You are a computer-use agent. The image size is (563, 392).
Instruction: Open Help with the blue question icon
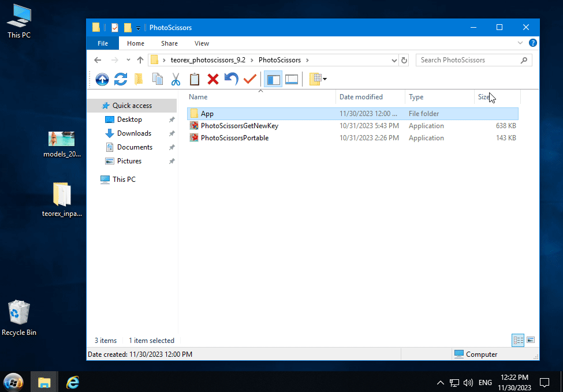(x=533, y=43)
